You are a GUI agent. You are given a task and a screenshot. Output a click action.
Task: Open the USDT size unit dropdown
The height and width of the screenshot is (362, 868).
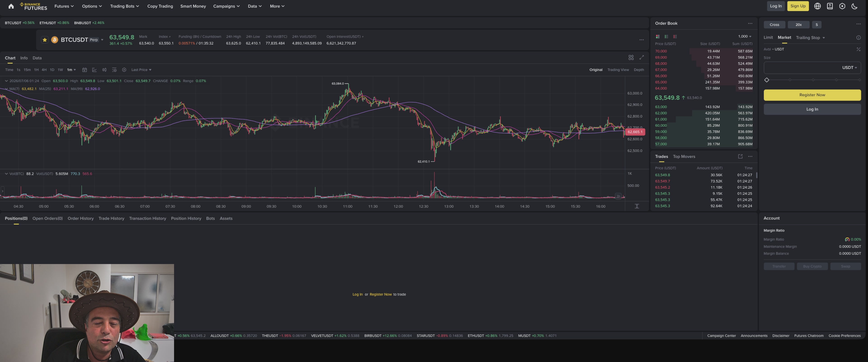[x=849, y=67]
